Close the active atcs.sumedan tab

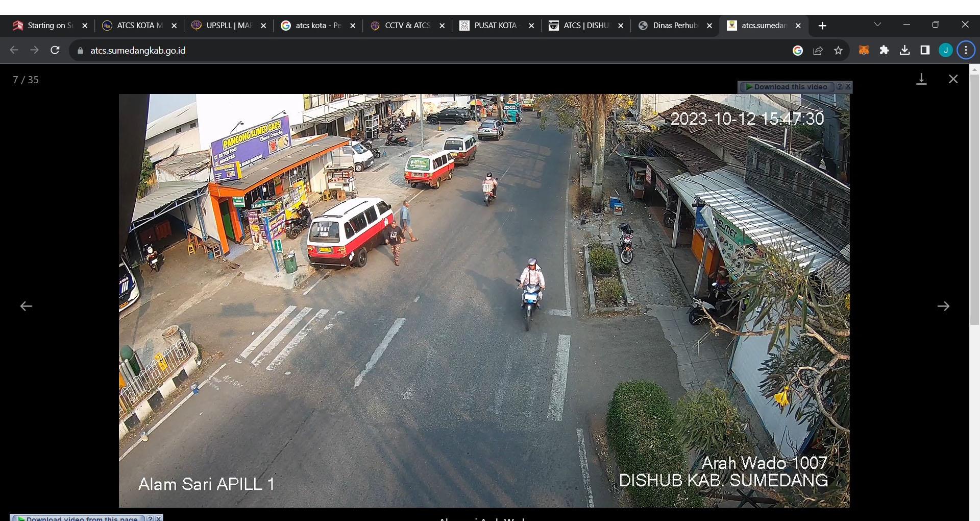798,26
